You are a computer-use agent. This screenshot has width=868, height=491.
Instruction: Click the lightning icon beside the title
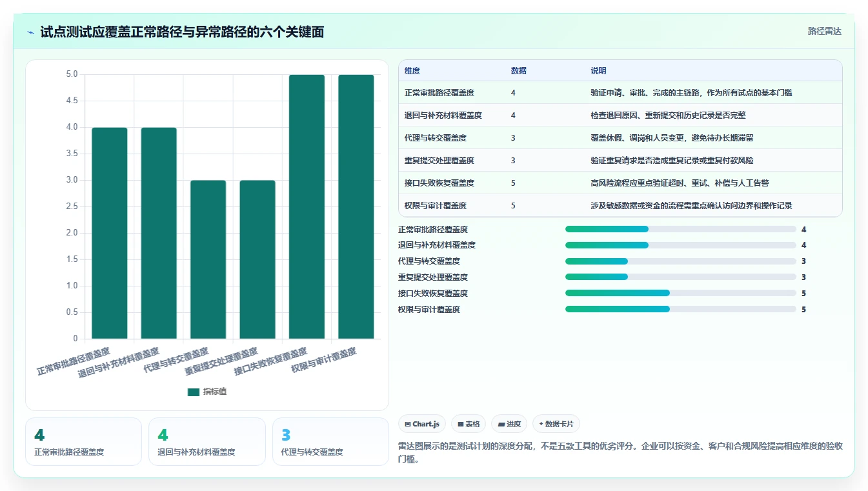click(x=31, y=32)
